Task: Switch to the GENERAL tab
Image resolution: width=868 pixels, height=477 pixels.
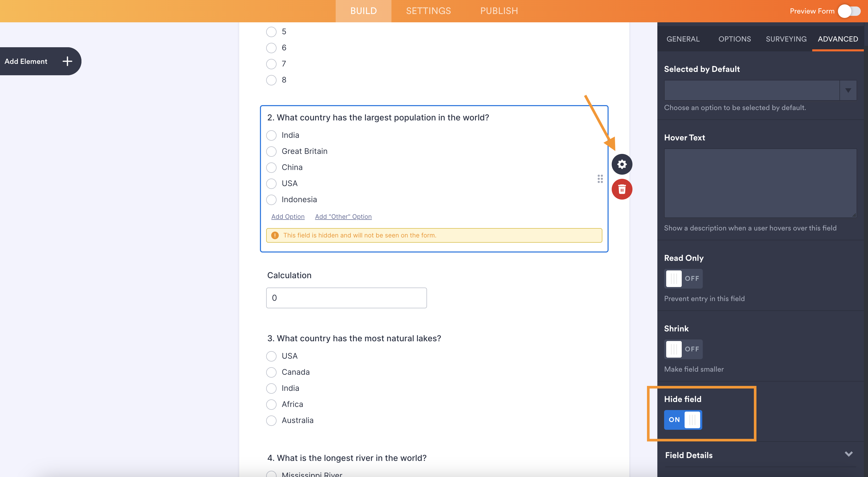Action: coord(683,39)
